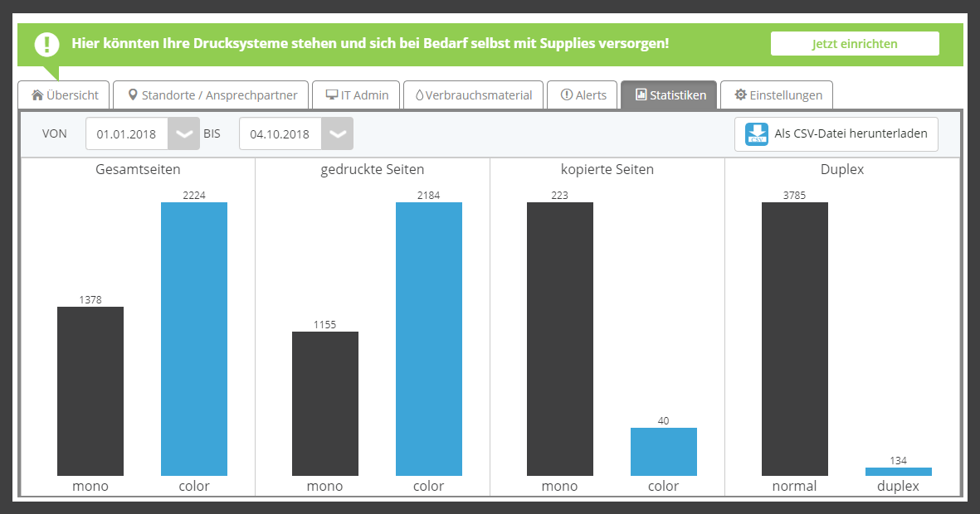Open the Einstellungen tab
The image size is (980, 514).
click(777, 95)
